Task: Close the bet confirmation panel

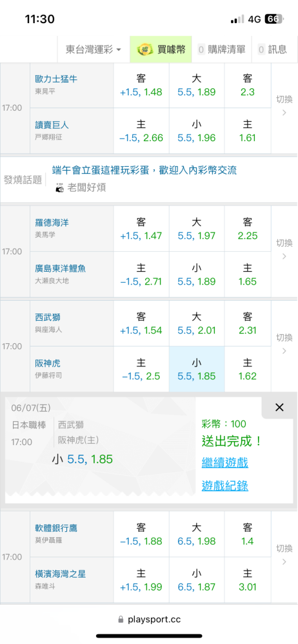Action: click(279, 408)
